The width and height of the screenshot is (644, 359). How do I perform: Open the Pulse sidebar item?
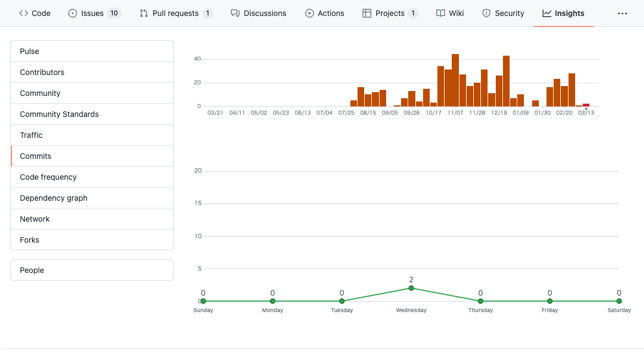click(92, 51)
